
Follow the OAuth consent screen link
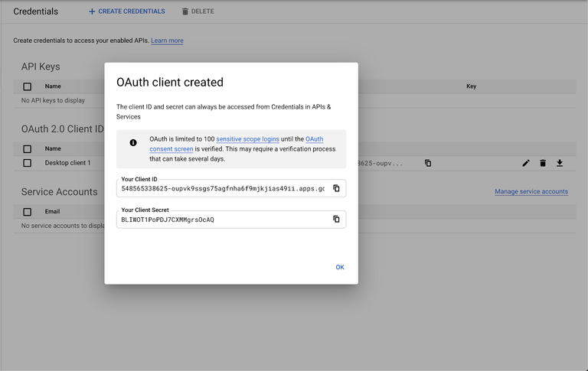(x=314, y=139)
